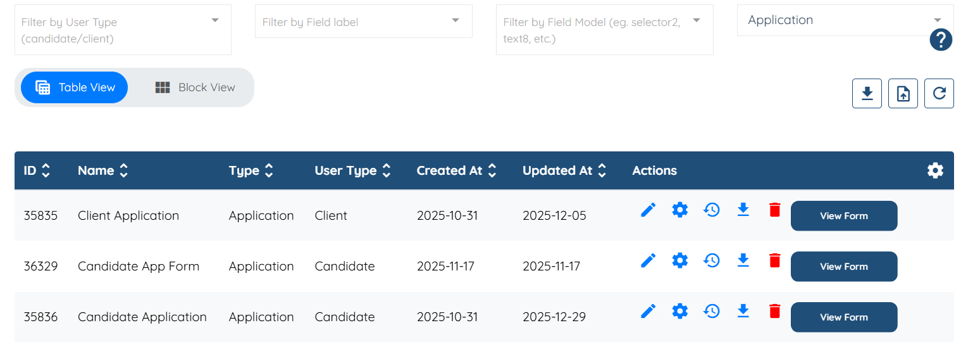Click View Form for Client Application
Image resolution: width=980 pixels, height=356 pixels.
pyautogui.click(x=843, y=216)
